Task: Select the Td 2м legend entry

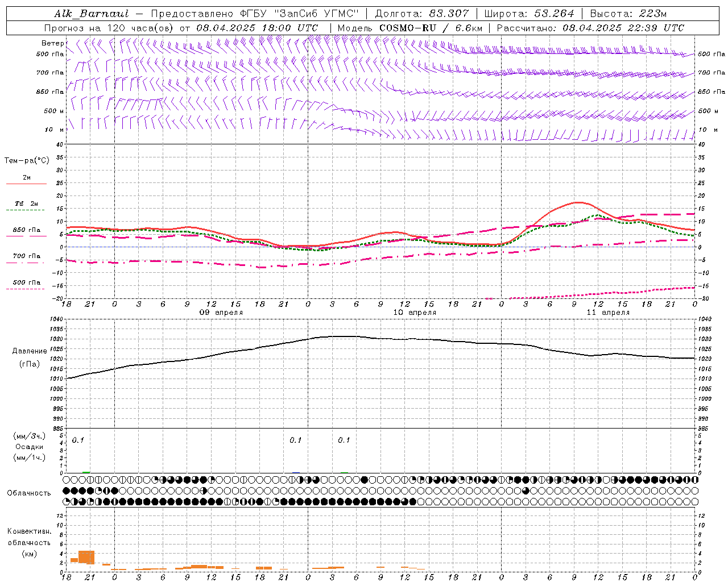Action: pos(27,203)
